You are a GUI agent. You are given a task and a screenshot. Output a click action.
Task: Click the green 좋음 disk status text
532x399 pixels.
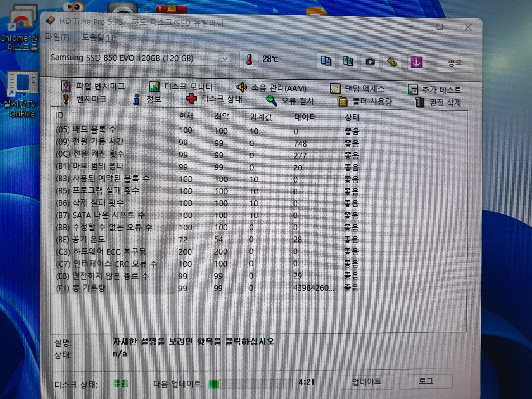(x=121, y=383)
